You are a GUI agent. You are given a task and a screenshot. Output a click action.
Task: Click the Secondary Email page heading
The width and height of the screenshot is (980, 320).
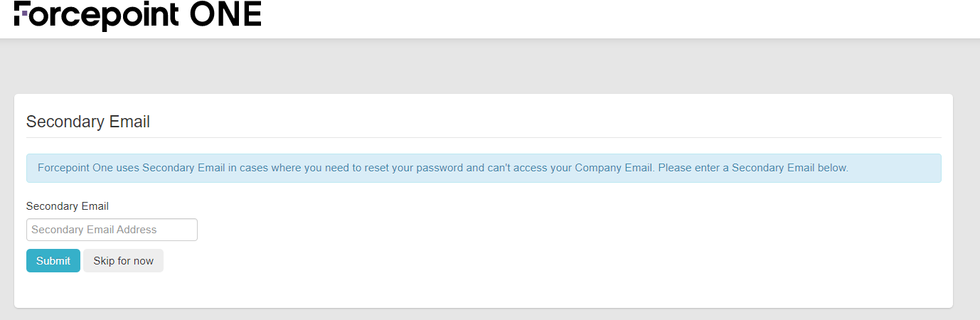point(88,122)
